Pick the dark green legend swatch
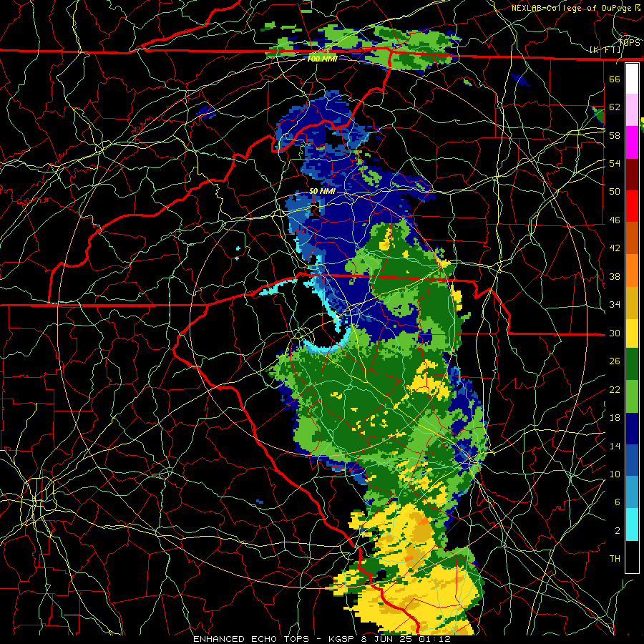 tap(632, 364)
